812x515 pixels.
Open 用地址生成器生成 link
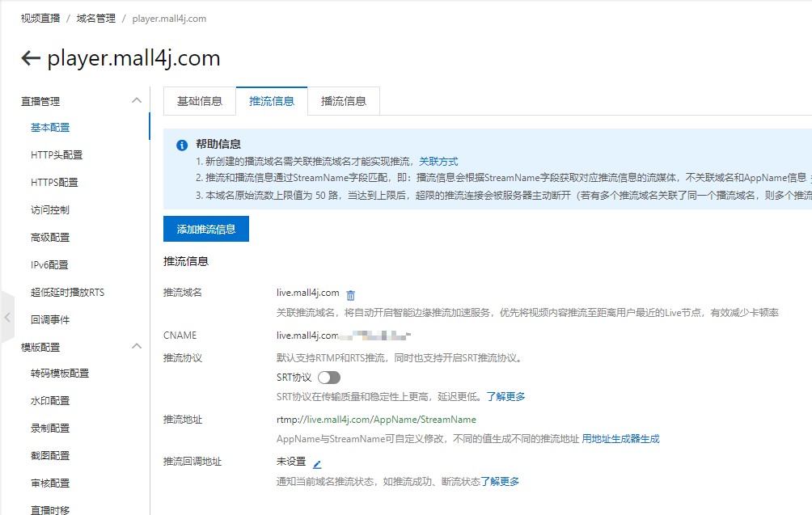coord(620,439)
